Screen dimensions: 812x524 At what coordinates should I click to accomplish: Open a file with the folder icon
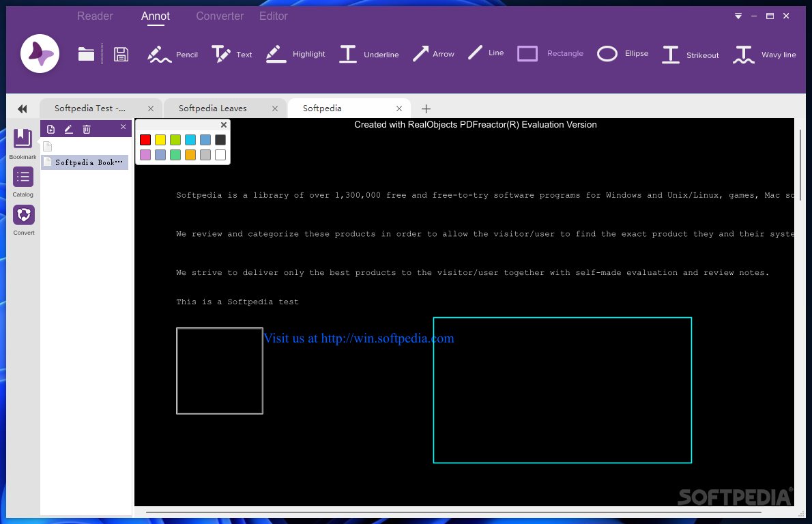[86, 54]
